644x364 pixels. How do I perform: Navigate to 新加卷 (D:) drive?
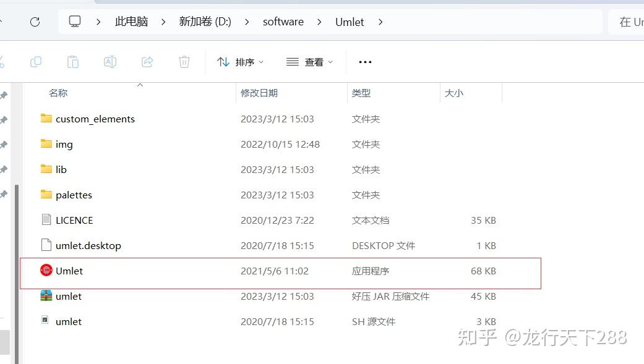(x=204, y=22)
